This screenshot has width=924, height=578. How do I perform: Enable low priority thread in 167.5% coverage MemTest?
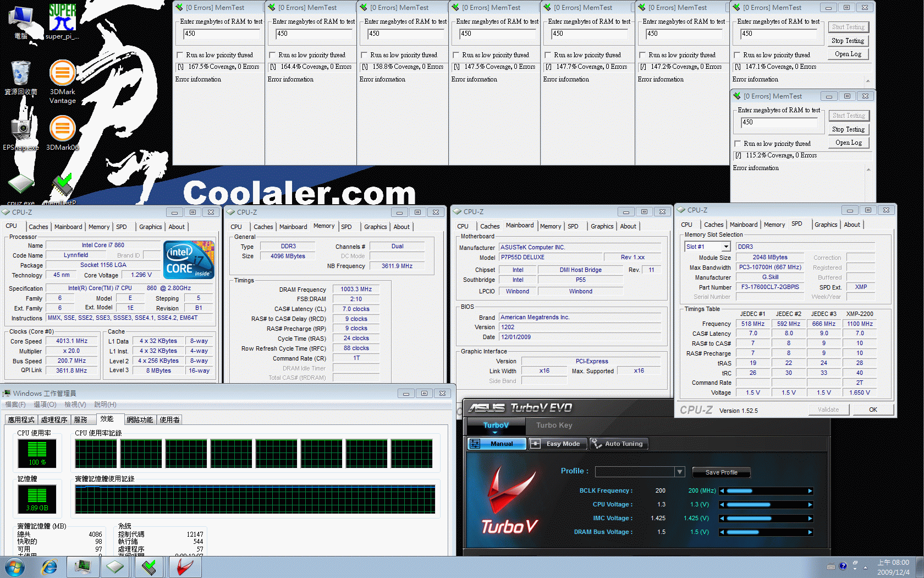pos(180,55)
